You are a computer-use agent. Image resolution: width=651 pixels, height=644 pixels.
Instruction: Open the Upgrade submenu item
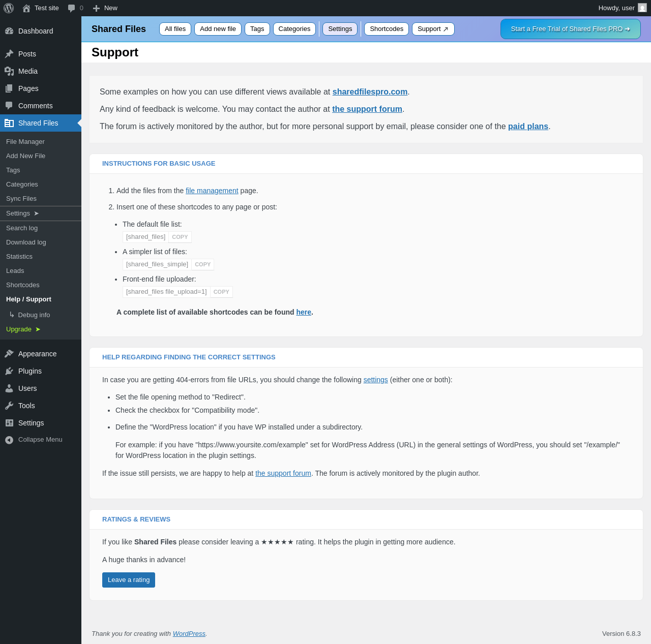[41, 329]
